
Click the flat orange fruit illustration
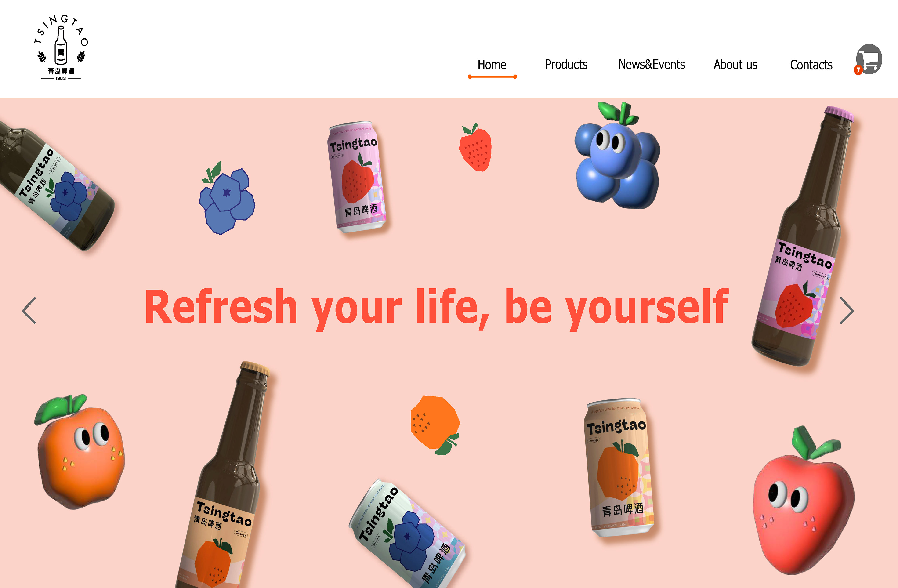click(435, 425)
